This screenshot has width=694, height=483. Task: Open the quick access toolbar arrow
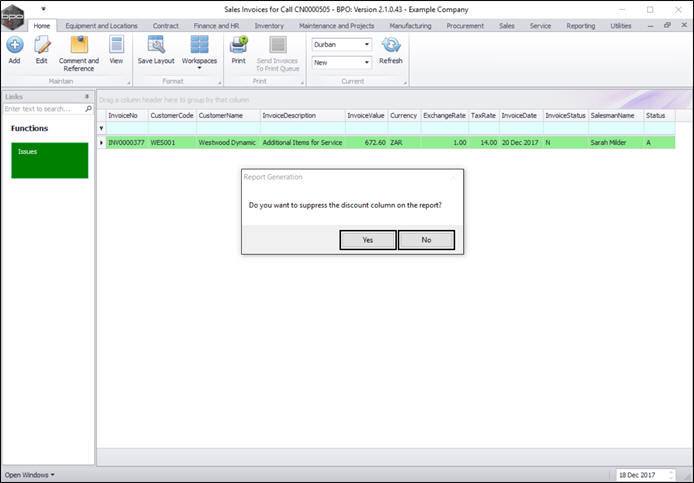pyautogui.click(x=43, y=9)
